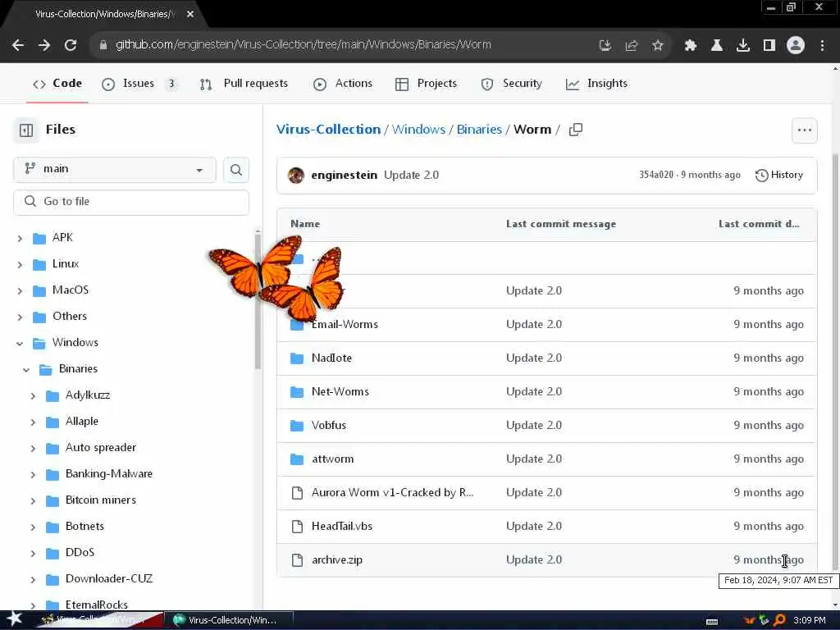Open commit History
Viewport: 840px width, 630px height.
click(779, 176)
